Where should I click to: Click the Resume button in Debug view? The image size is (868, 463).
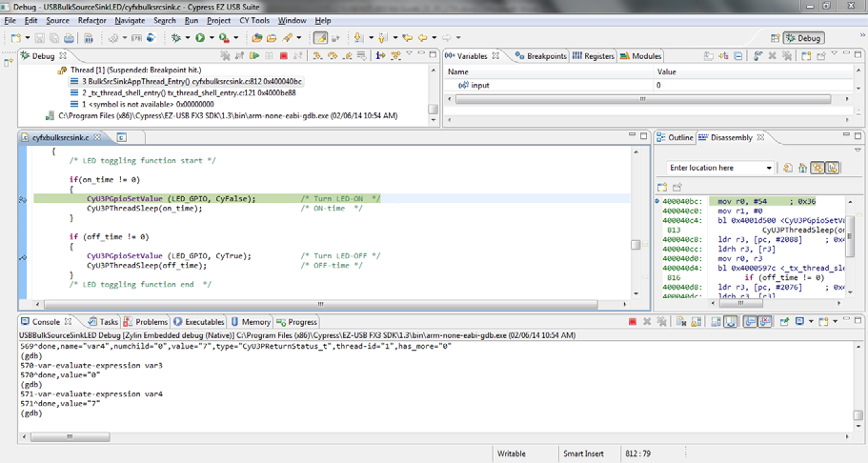[x=254, y=56]
